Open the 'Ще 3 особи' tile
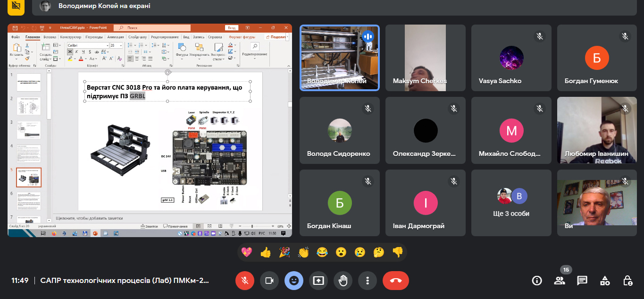This screenshot has width=644, height=299. [x=511, y=203]
